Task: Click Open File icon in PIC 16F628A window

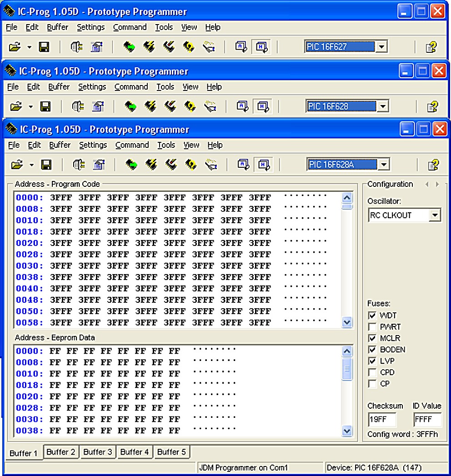Action: click(x=17, y=165)
